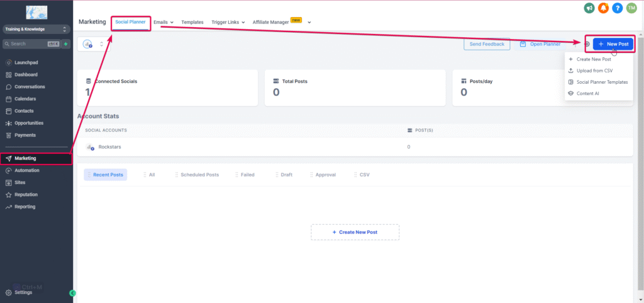Click the megaphone announcements icon
Screen dimensions: 644x303
589,8
